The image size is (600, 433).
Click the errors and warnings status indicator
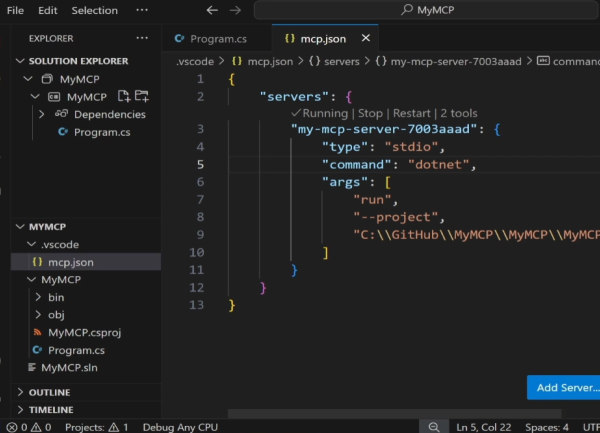click(x=29, y=427)
